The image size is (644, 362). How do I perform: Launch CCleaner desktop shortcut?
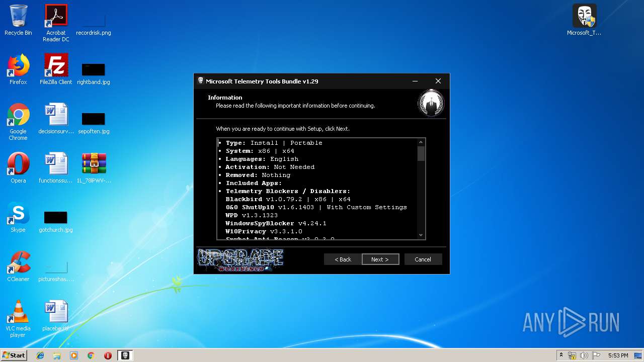[x=18, y=266]
